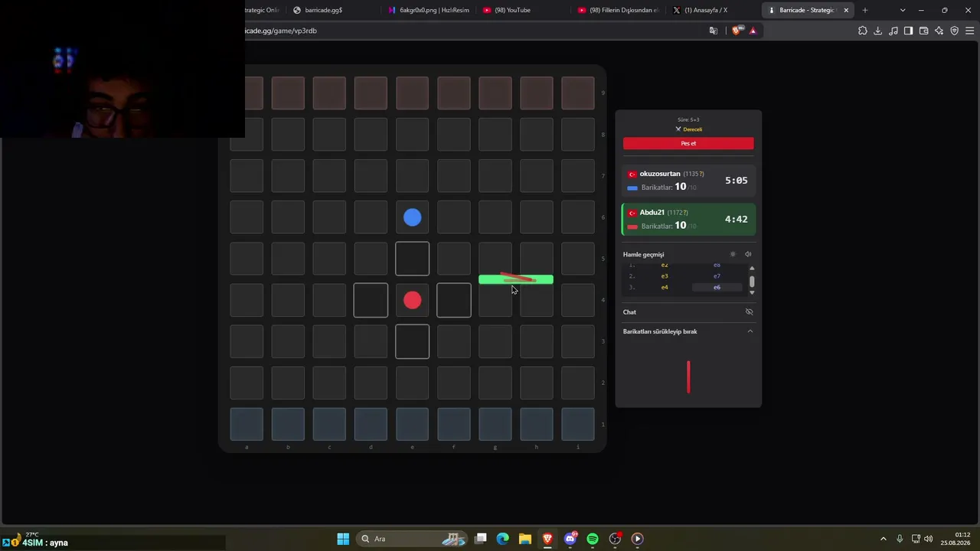The image size is (980, 551).
Task: Switch to the Anasayfa / X tab
Action: click(714, 10)
